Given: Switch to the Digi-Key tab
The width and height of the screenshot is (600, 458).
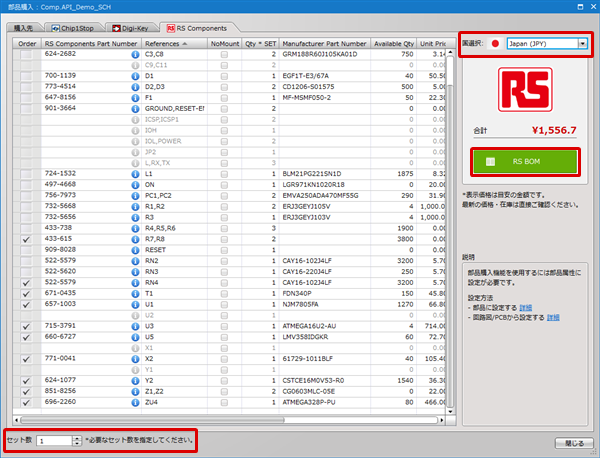Looking at the screenshot, I should coord(132,28).
